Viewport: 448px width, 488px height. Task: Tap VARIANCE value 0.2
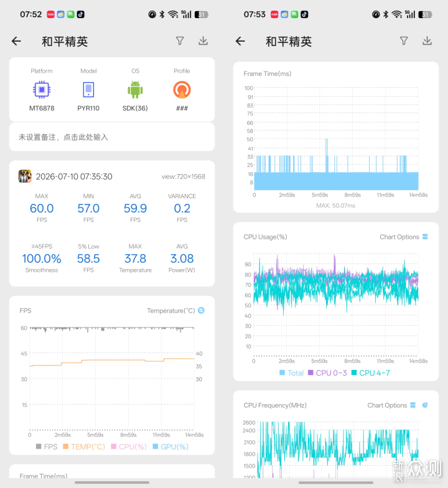pos(182,208)
